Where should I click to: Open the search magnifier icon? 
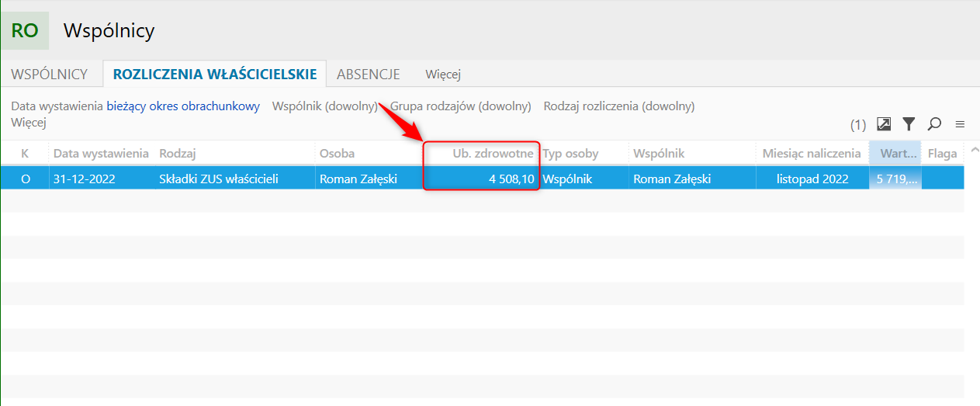pos(934,123)
